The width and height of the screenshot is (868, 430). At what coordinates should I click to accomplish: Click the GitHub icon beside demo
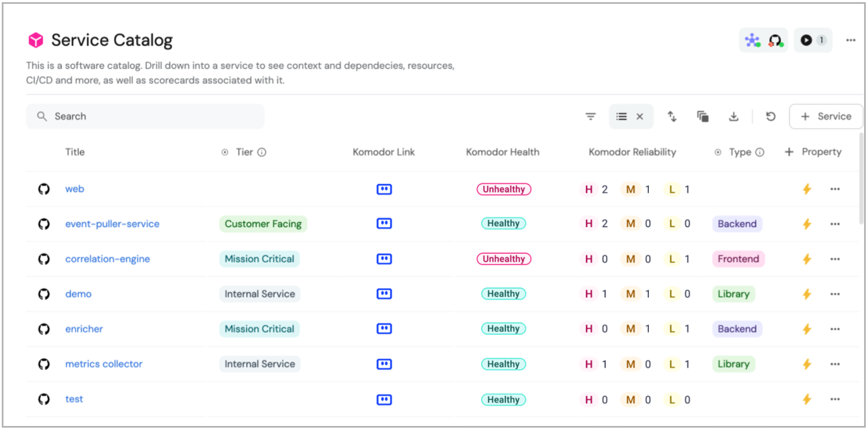click(x=44, y=294)
